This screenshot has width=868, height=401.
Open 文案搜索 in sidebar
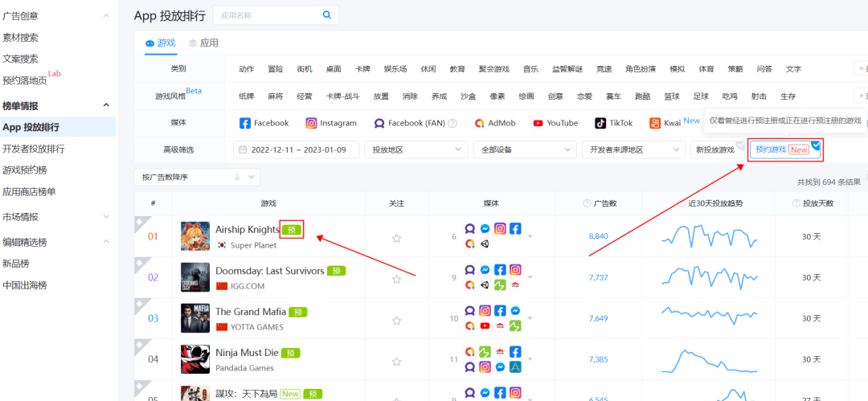[x=20, y=59]
